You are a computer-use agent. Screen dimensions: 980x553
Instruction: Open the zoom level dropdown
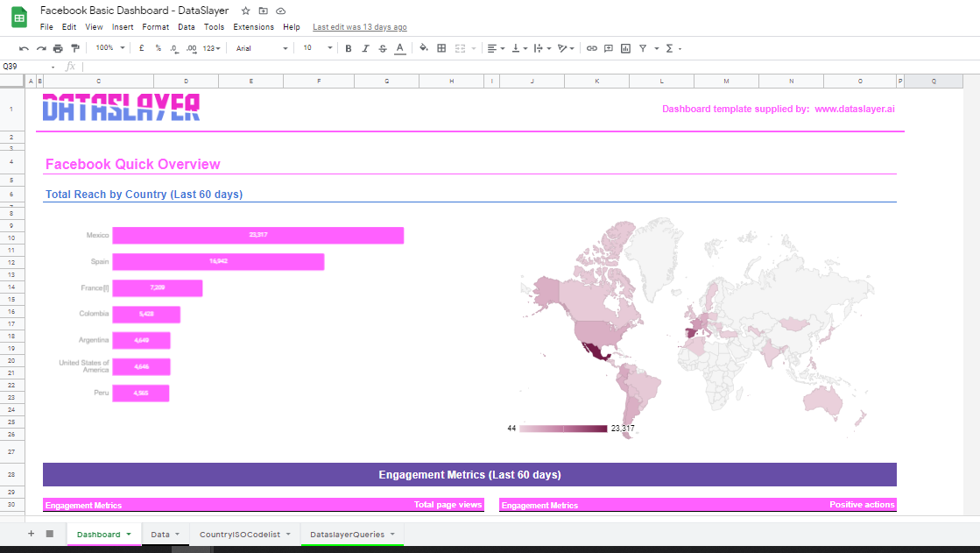point(109,48)
